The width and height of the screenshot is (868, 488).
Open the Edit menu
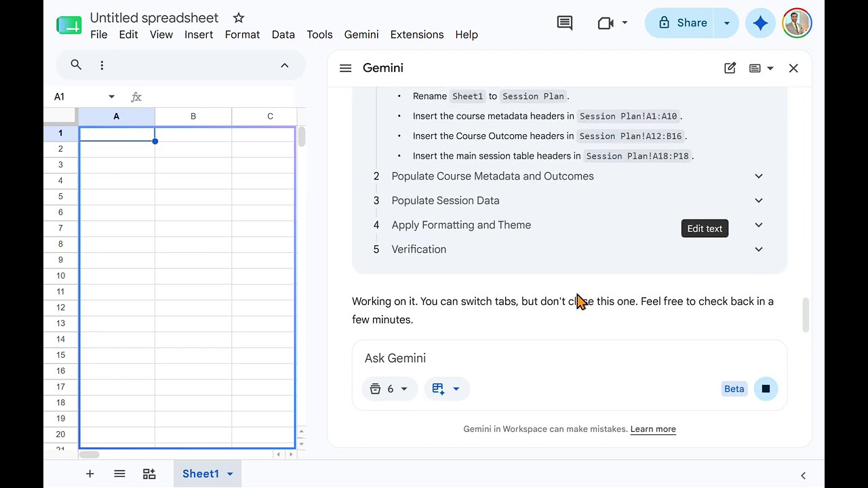click(129, 35)
